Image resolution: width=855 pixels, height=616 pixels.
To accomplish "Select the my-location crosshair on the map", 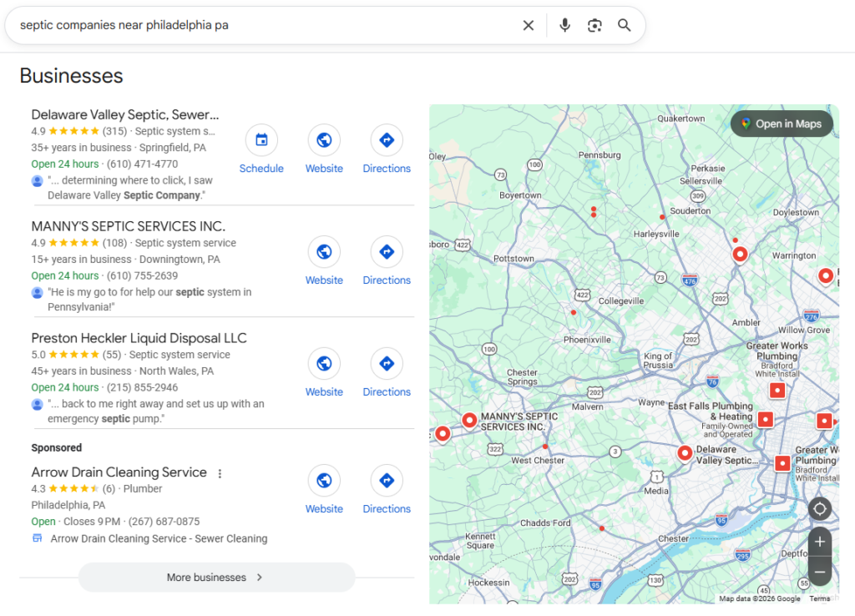I will pyautogui.click(x=819, y=508).
